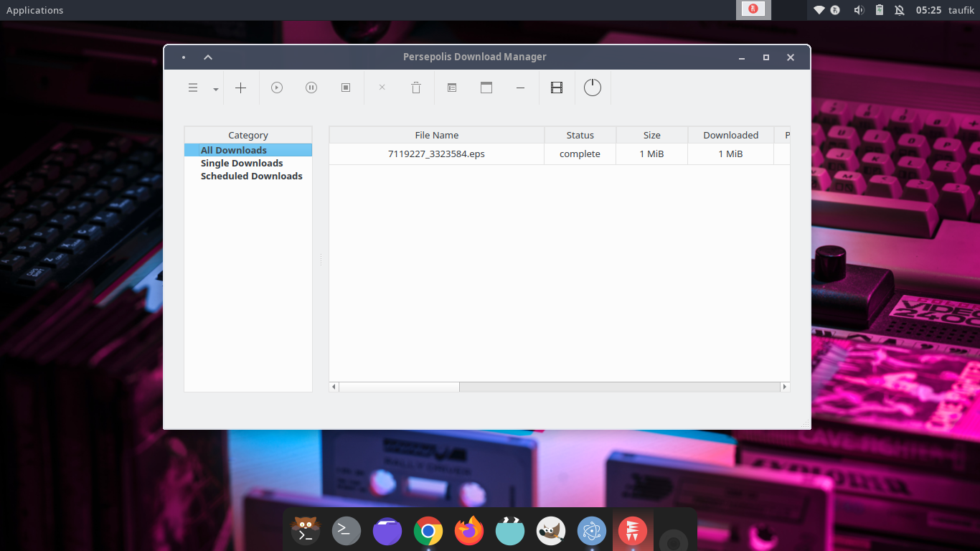Open the hamburger menu
This screenshot has height=551, width=980.
[x=192, y=88]
